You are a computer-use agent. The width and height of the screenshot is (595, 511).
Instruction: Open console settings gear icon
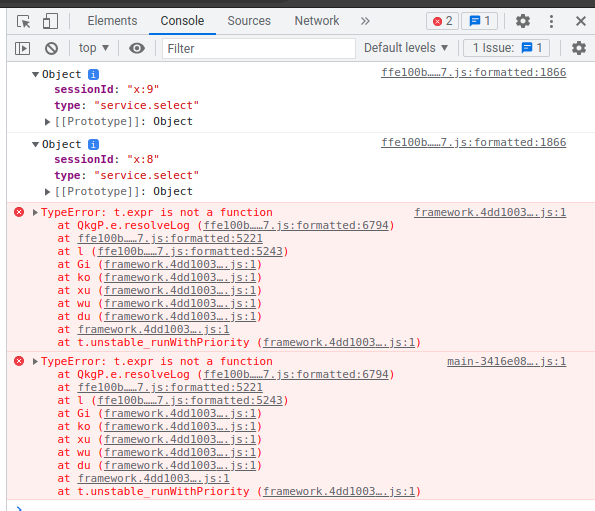pos(579,48)
